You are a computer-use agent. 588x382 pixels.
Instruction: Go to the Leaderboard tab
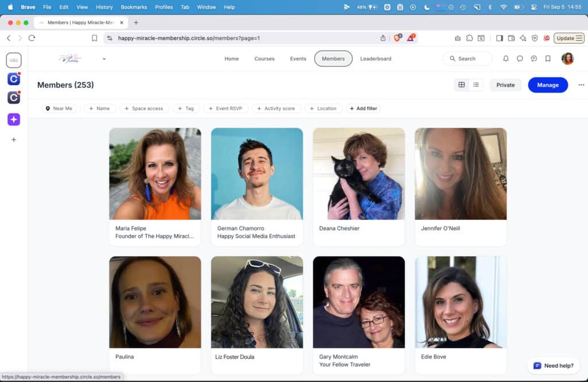[376, 59]
